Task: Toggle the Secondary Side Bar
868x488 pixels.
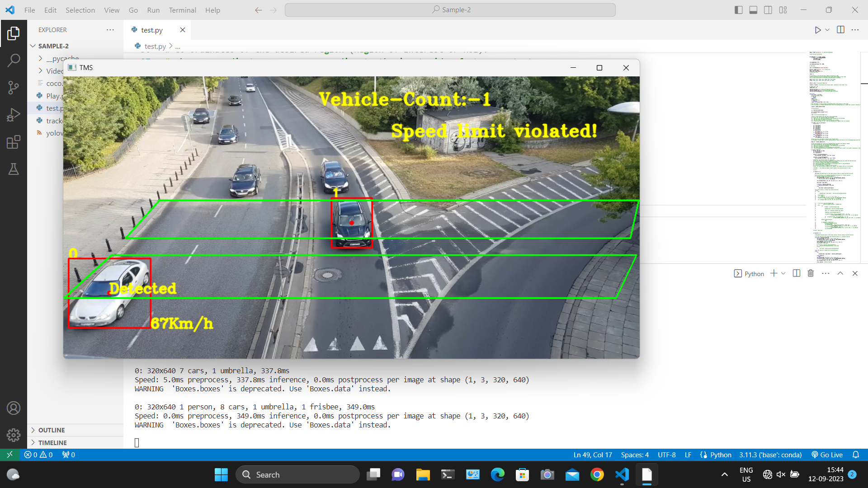Action: point(768,9)
